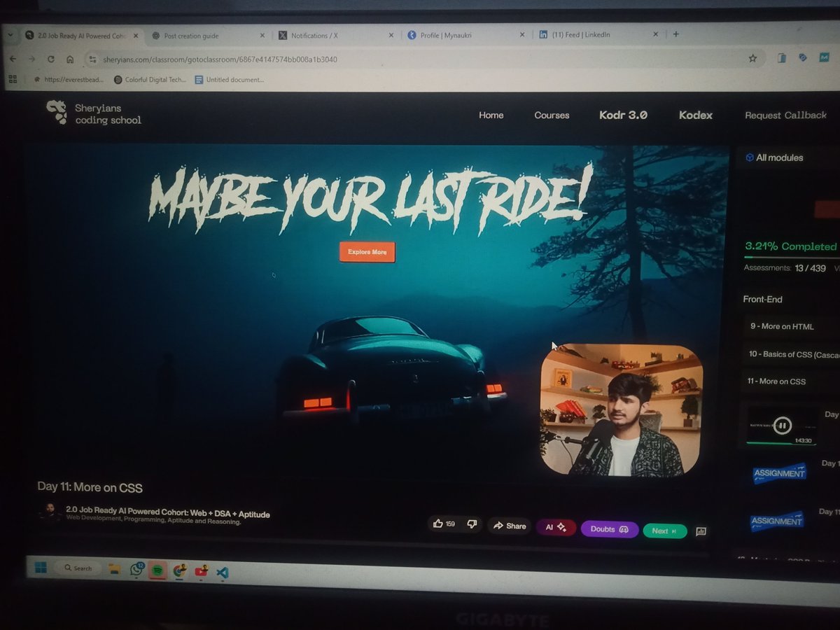Dislike the video with thumbs down
This screenshot has height=630, width=840.
[x=472, y=524]
